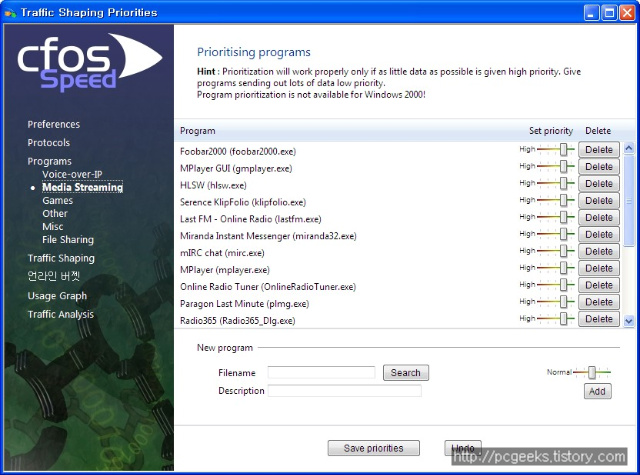The height and width of the screenshot is (475, 640).
Task: Adjust priority slider for MPlayer (mplayer.exe)
Action: tap(563, 268)
